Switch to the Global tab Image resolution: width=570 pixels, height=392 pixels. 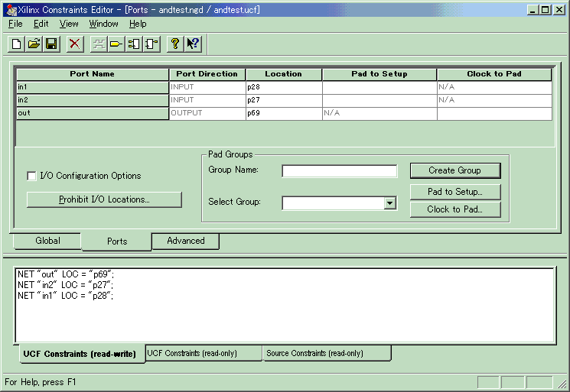tap(47, 241)
